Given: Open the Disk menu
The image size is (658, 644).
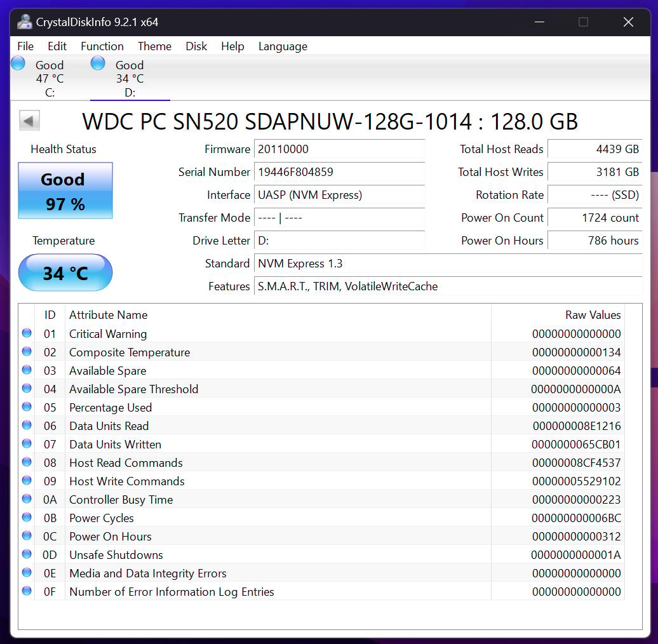Looking at the screenshot, I should 196,46.
